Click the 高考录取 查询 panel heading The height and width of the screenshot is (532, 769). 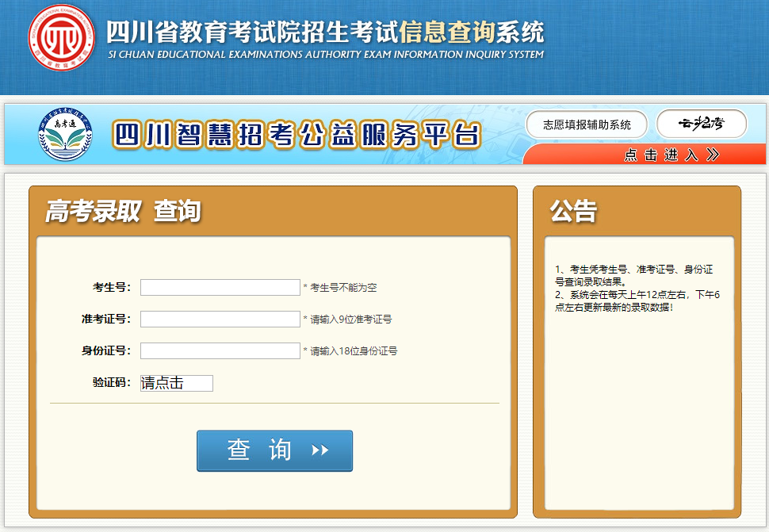(x=123, y=211)
